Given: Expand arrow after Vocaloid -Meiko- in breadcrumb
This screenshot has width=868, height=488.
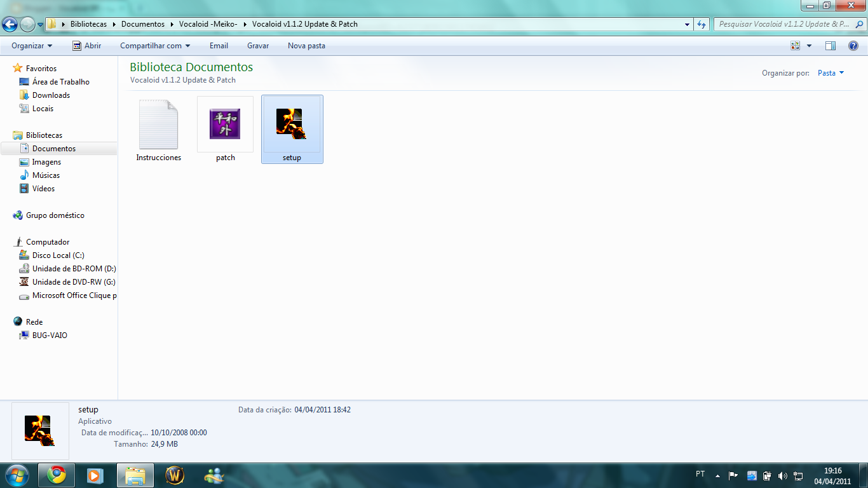Looking at the screenshot, I should [245, 24].
